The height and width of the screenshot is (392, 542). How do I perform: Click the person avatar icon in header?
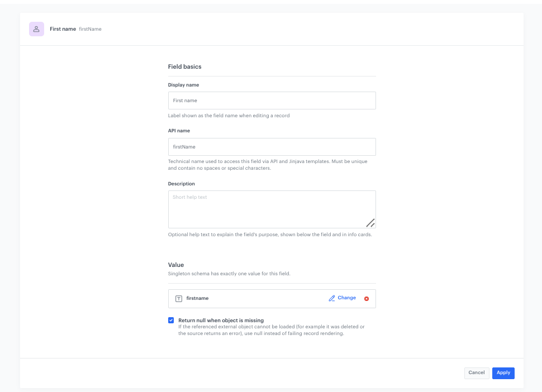click(x=36, y=29)
